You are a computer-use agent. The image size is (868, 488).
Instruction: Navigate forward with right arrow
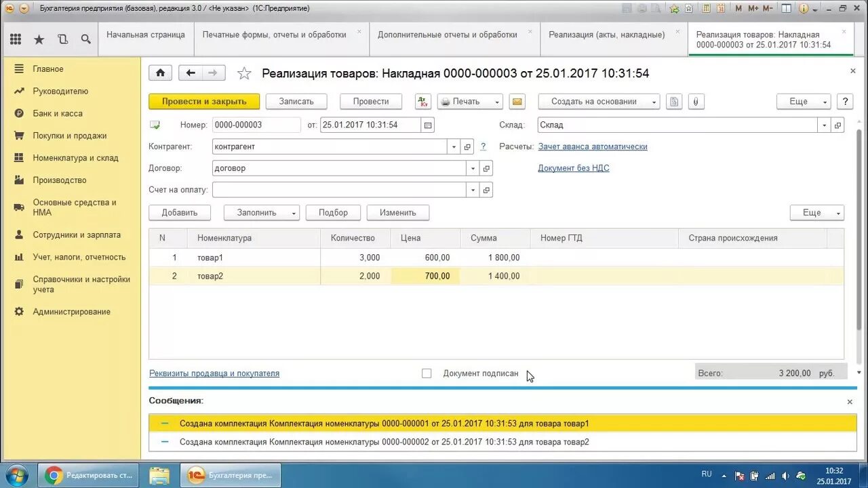[x=214, y=73]
